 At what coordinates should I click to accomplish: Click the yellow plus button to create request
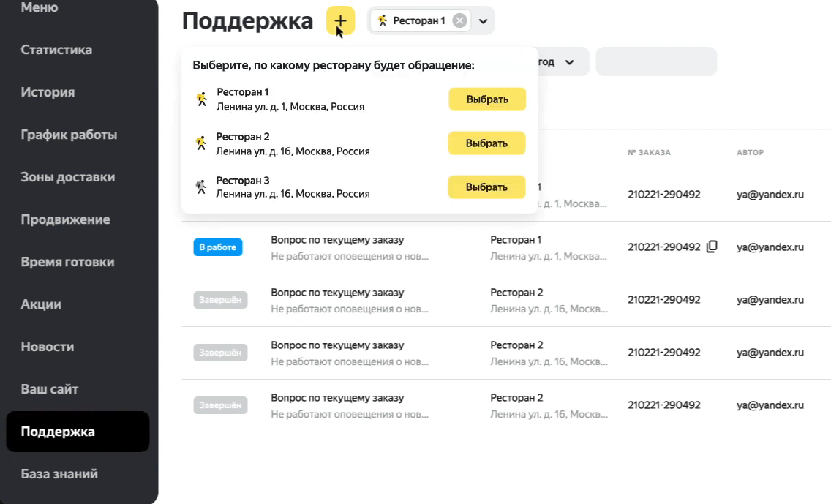(x=340, y=20)
